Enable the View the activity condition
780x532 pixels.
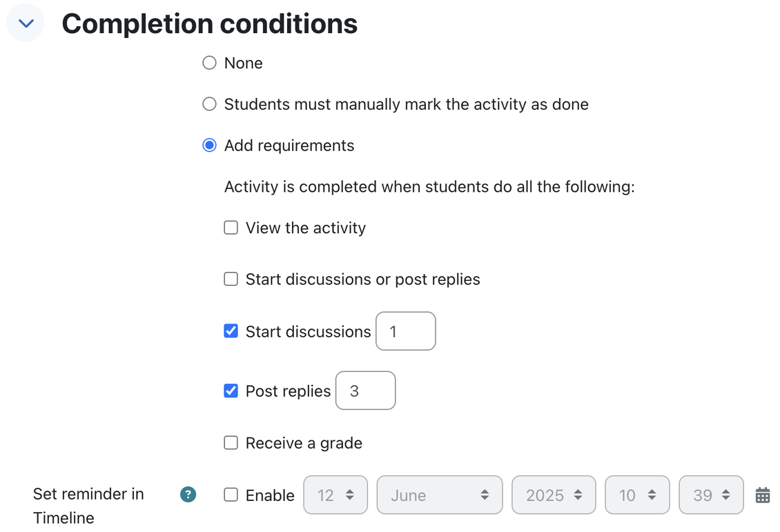point(231,227)
